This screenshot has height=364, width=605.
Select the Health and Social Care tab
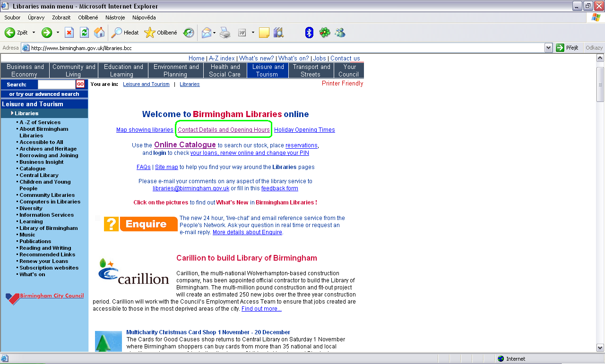[225, 70]
